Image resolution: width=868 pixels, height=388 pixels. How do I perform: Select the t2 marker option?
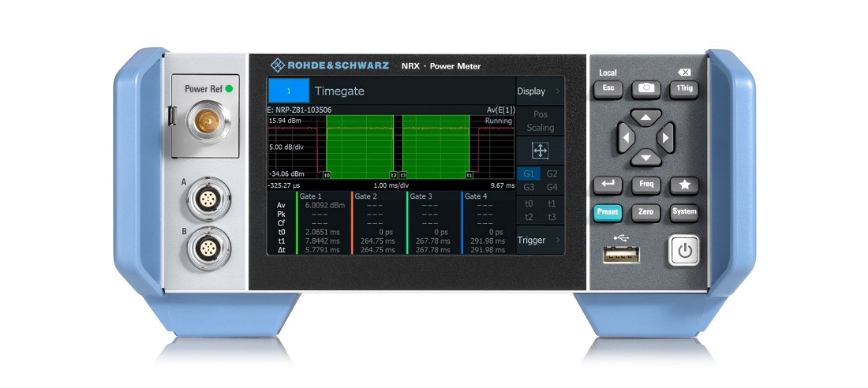coord(529,217)
